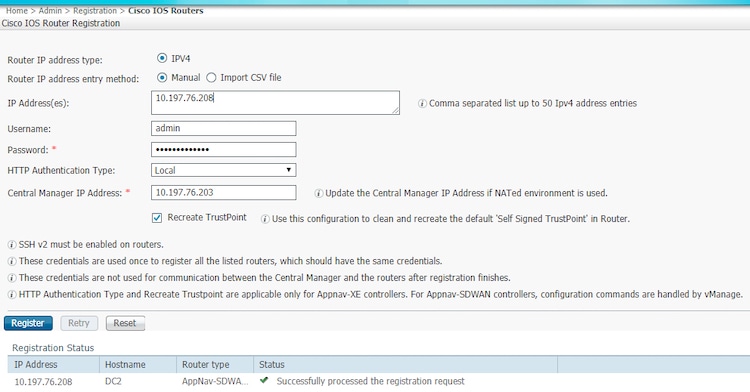Choose Manual entry method radio button
Image resolution: width=750 pixels, height=392 pixels.
click(x=162, y=77)
